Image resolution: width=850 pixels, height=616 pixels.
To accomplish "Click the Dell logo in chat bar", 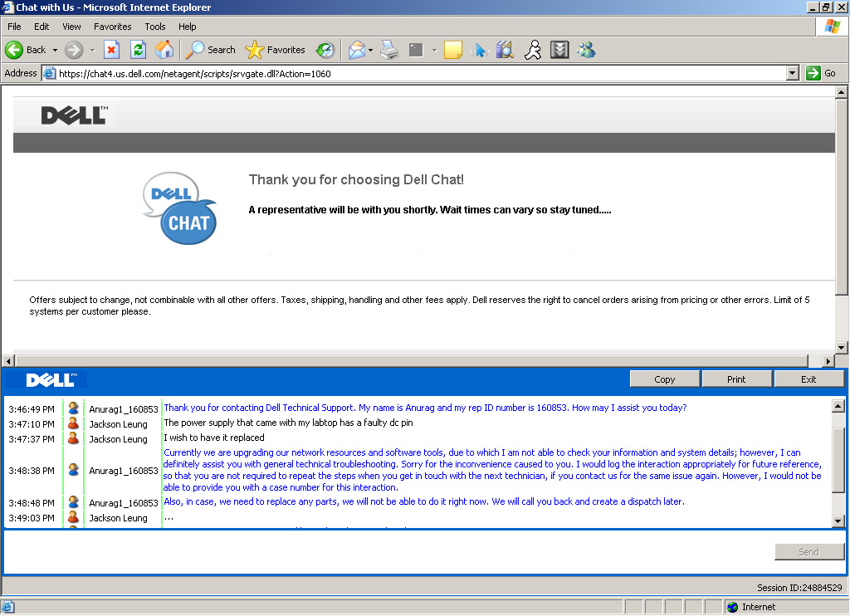I will 51,379.
